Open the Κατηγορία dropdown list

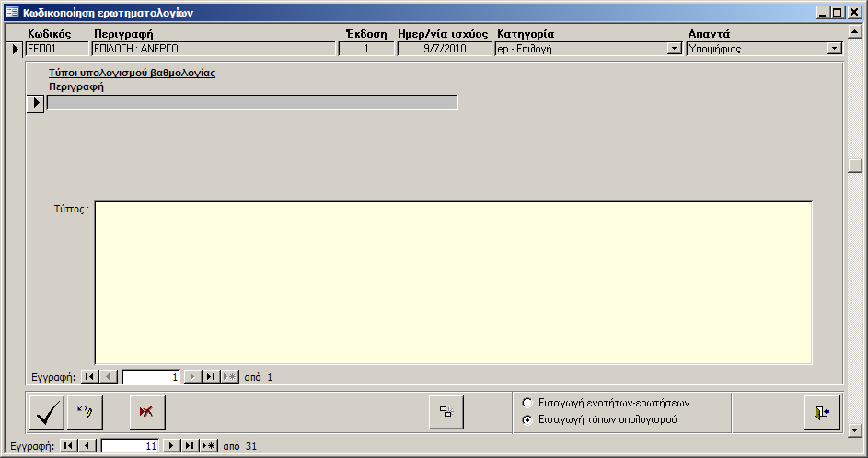674,50
